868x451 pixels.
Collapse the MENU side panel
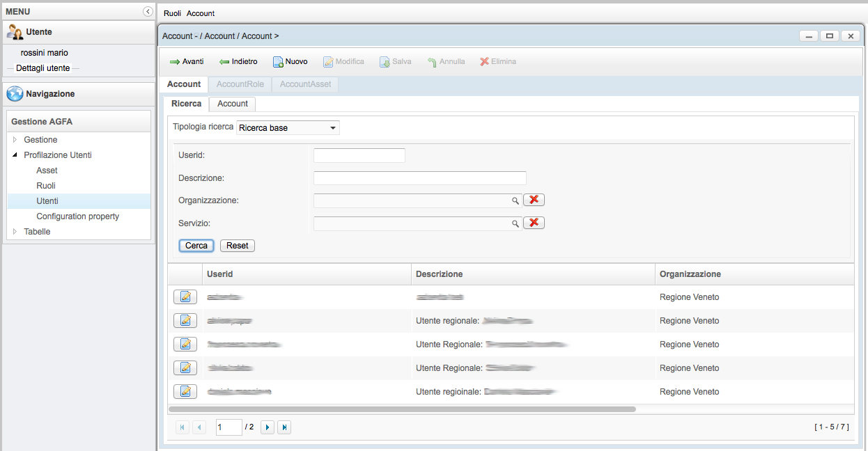(148, 12)
